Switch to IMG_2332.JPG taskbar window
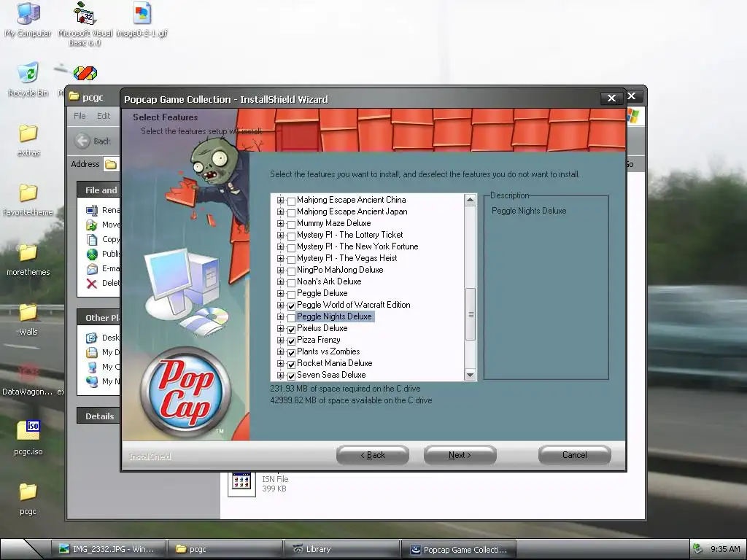The image size is (747, 560). point(109,549)
